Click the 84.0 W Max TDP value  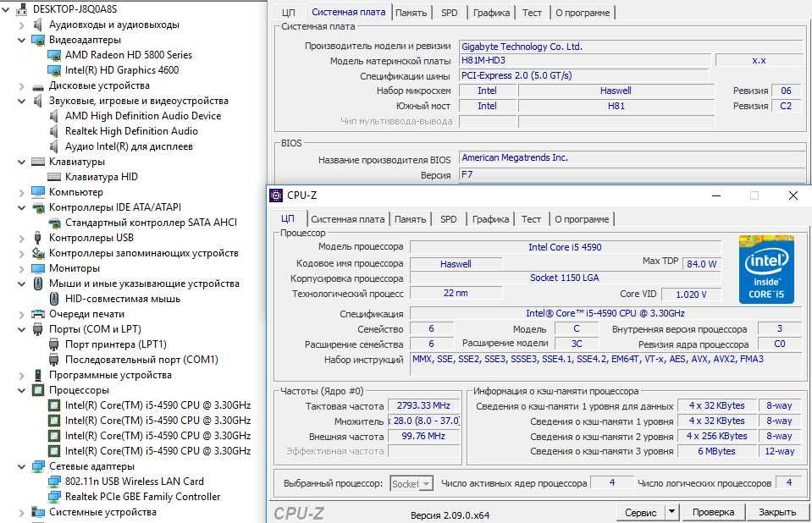tap(702, 264)
